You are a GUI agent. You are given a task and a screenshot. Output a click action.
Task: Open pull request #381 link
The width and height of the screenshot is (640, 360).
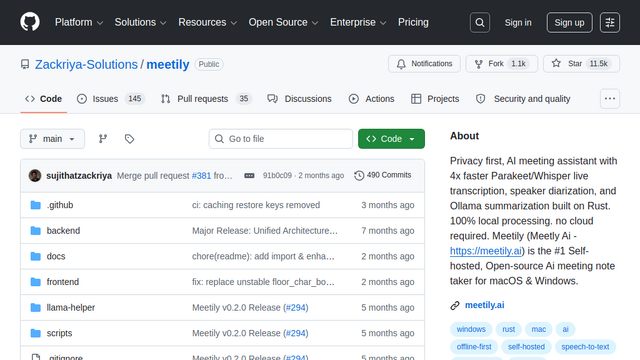click(x=201, y=176)
